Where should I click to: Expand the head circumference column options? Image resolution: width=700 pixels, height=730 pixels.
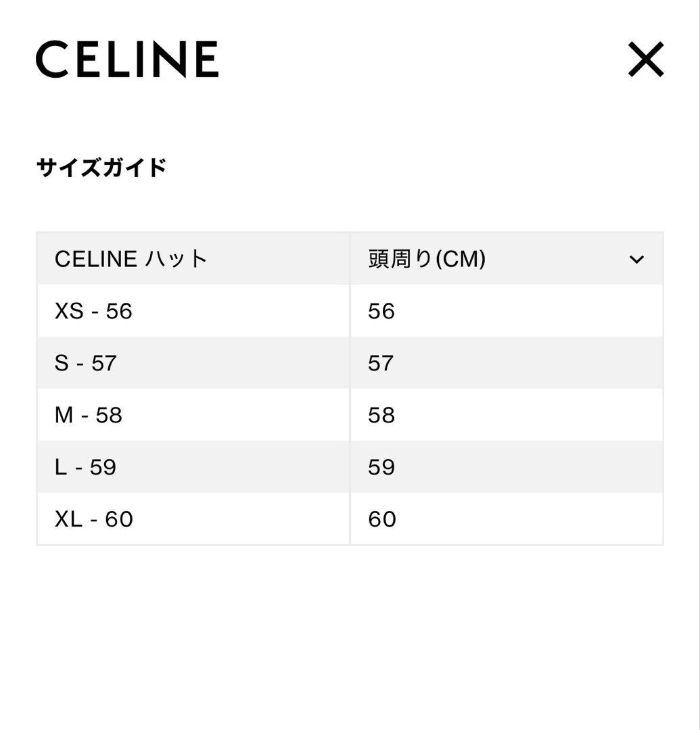(635, 259)
